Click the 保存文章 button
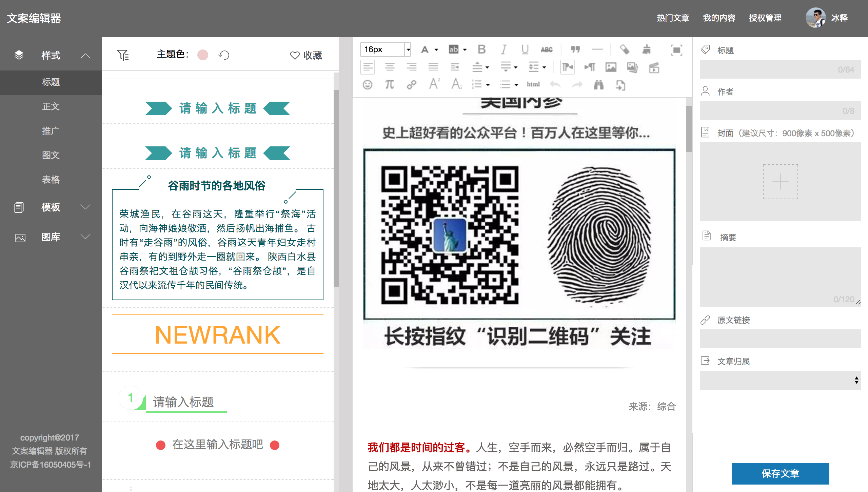The height and width of the screenshot is (492, 868). pyautogui.click(x=780, y=473)
